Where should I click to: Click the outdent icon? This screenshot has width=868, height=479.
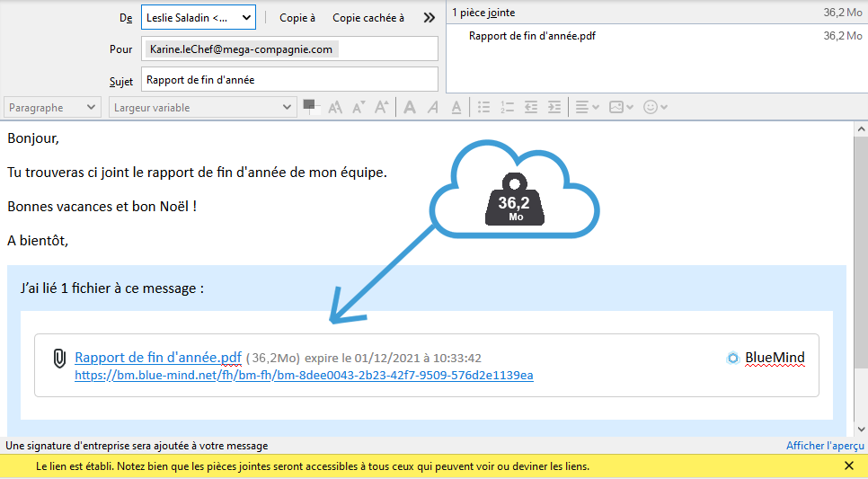pyautogui.click(x=531, y=107)
